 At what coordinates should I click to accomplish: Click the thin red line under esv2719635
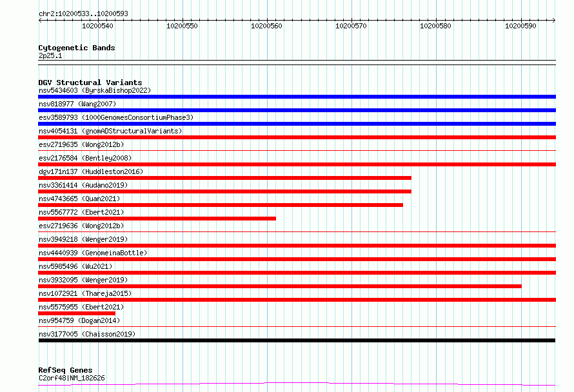click(297, 150)
